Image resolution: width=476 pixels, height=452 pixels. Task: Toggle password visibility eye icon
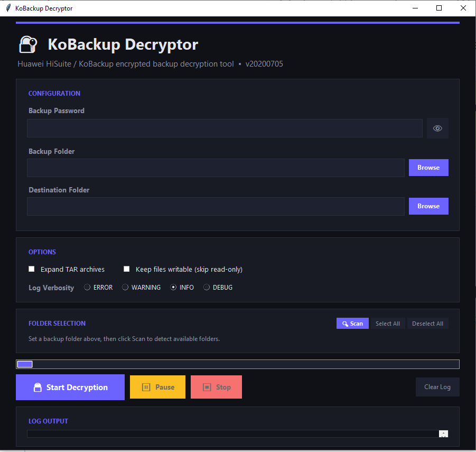437,128
